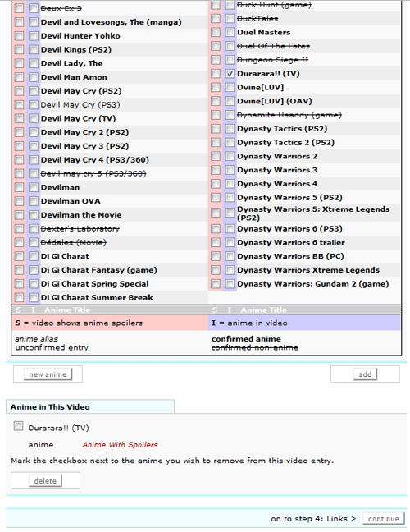Select Dynasty Warriors: Gundam 2 (game) in-video checkbox
The height and width of the screenshot is (532, 410).
coord(230,283)
